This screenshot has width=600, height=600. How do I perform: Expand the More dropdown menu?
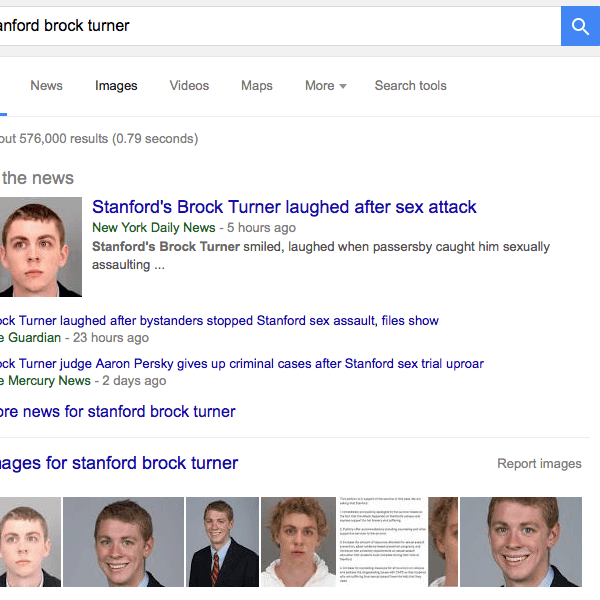pyautogui.click(x=326, y=85)
